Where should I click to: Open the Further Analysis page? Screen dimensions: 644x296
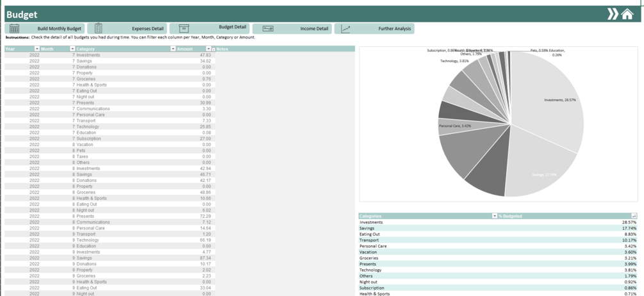374,29
